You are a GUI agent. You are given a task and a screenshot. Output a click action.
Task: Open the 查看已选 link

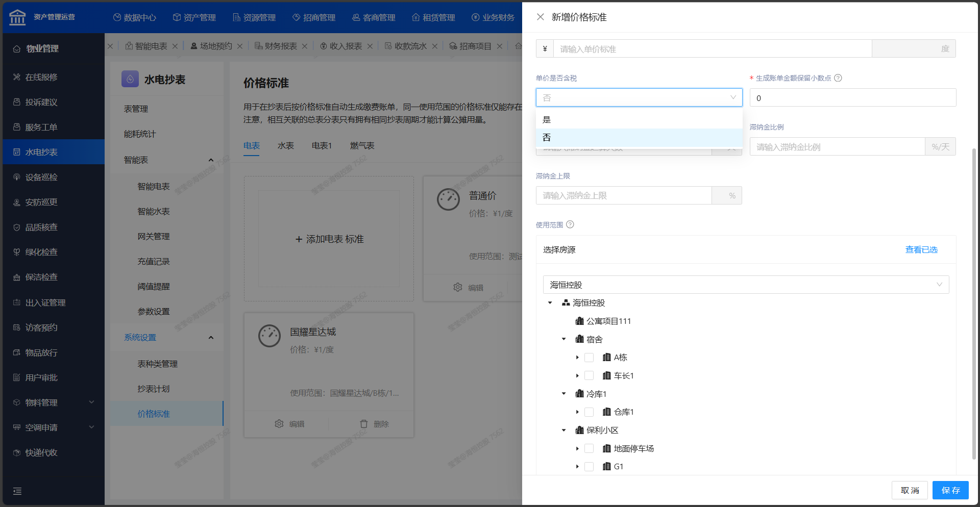pos(921,249)
